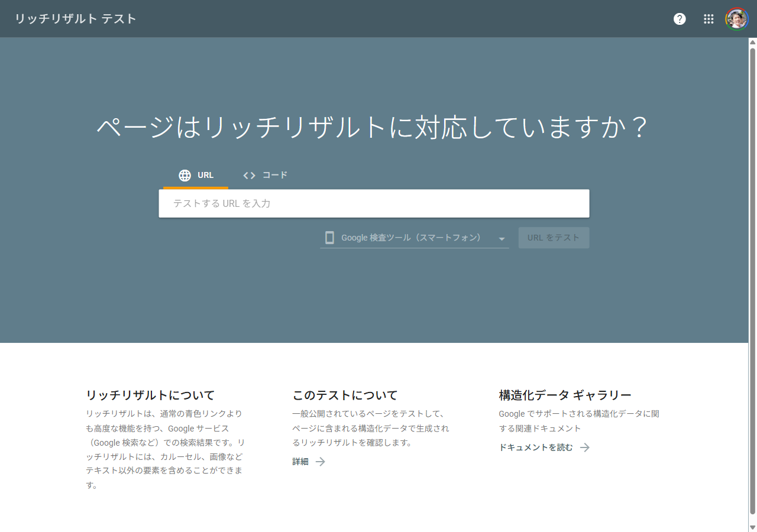Click the page scrollbar thumb

[x=753, y=281]
